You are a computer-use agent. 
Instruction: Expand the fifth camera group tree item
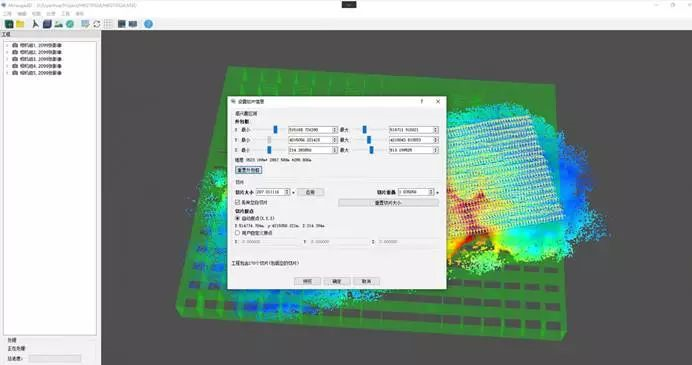coord(7,73)
